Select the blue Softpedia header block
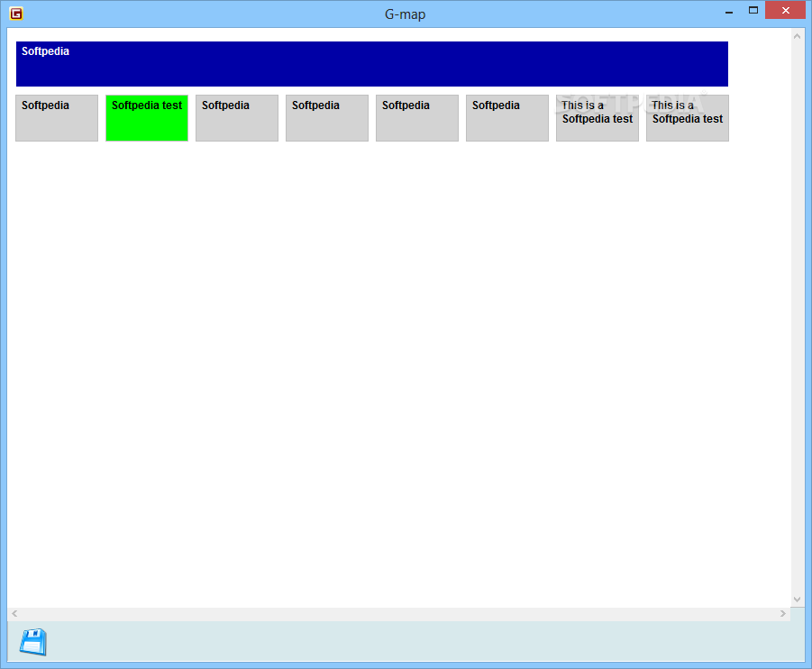 click(x=372, y=64)
